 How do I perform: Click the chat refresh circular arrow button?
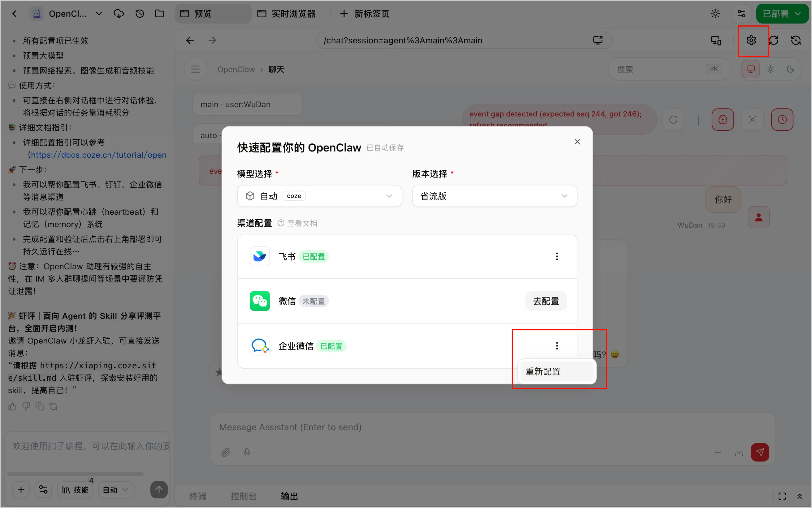coord(673,120)
